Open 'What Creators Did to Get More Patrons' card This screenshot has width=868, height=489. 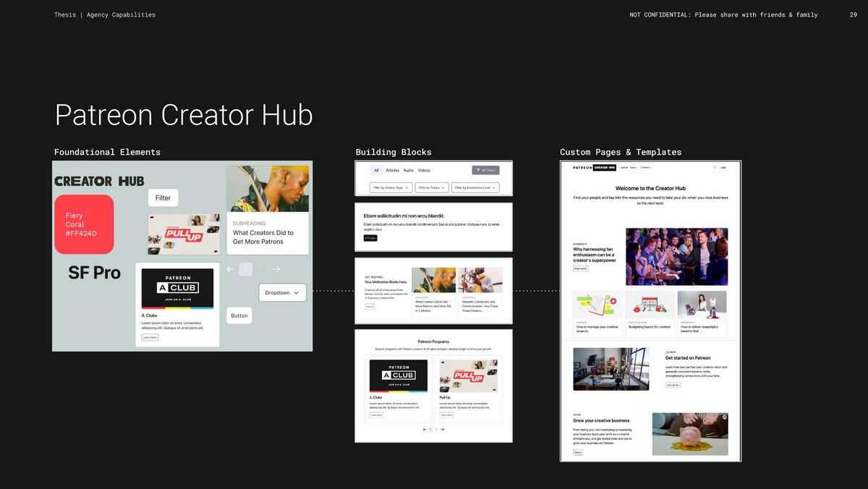pos(268,210)
